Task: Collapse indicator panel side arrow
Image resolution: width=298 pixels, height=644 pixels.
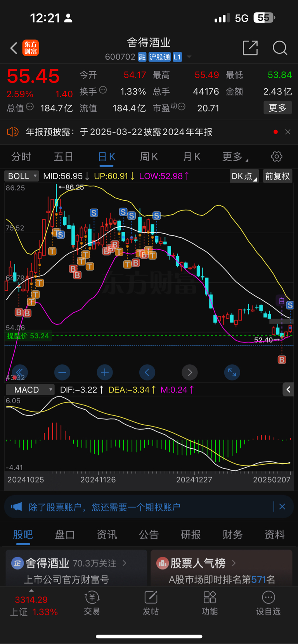Action: (288, 389)
